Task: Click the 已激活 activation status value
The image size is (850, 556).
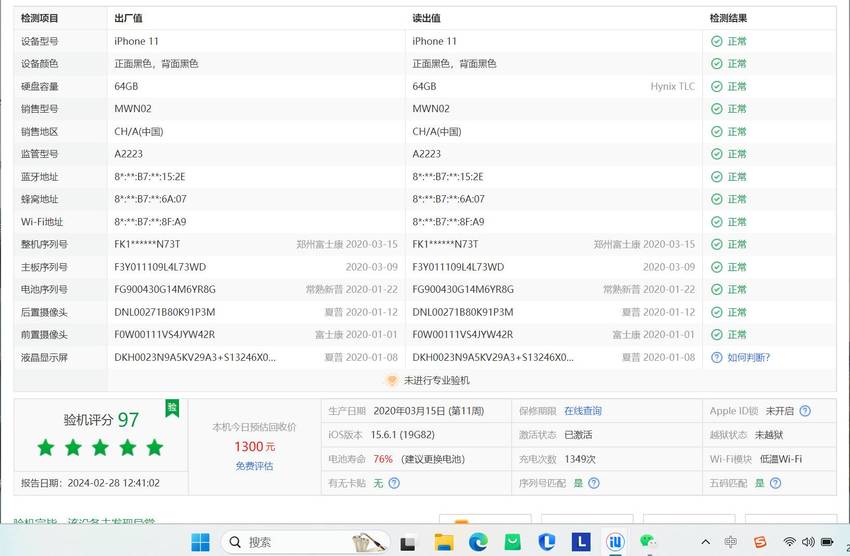Action: point(578,435)
